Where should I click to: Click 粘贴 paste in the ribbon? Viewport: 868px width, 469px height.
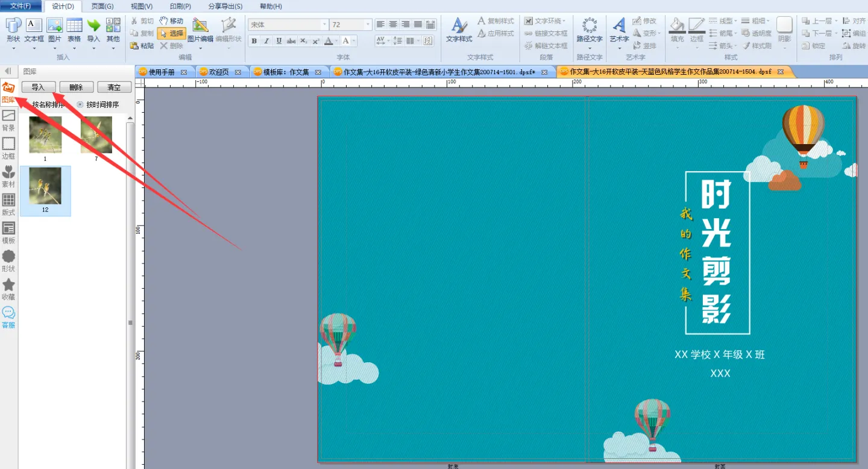click(142, 45)
